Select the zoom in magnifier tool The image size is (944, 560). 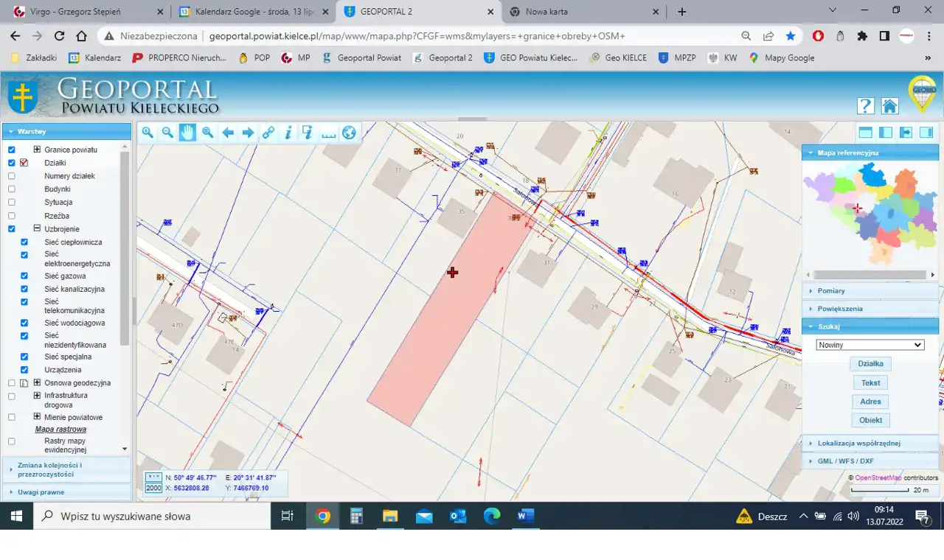(x=147, y=133)
